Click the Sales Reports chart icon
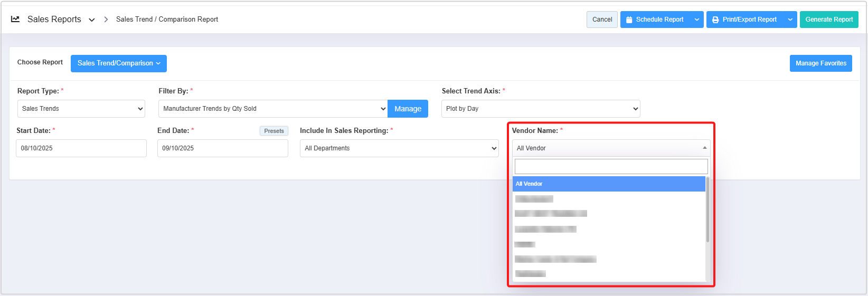 tap(15, 19)
